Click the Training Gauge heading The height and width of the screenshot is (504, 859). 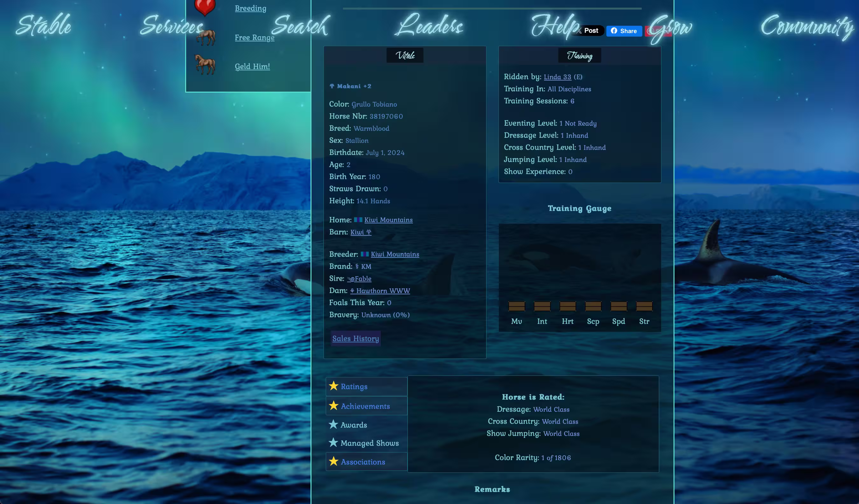tap(579, 209)
